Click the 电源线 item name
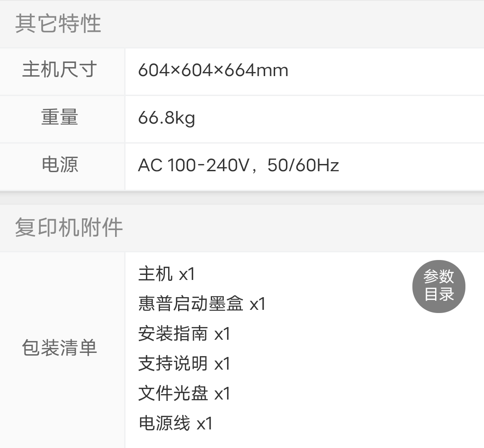Viewport: 484px width, 448px height. pos(164,424)
